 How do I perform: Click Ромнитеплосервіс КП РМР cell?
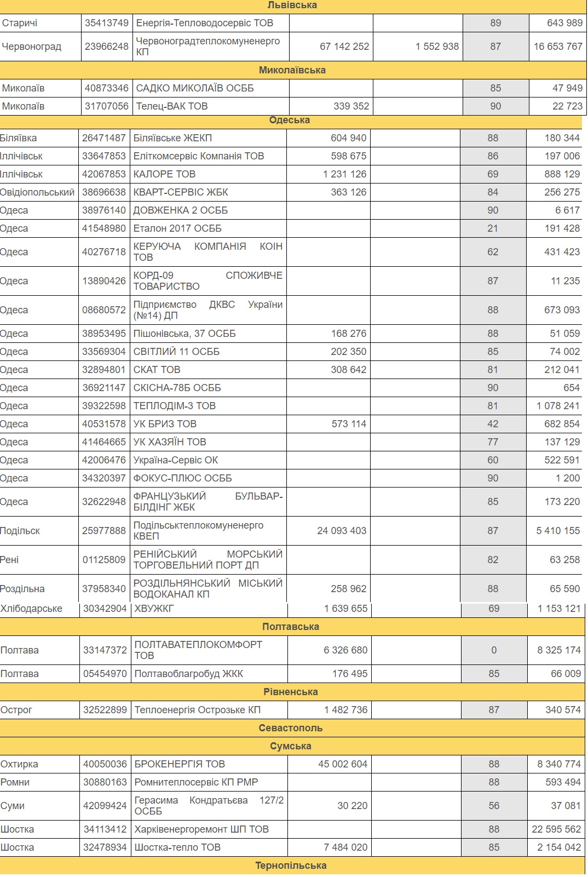coord(210,782)
